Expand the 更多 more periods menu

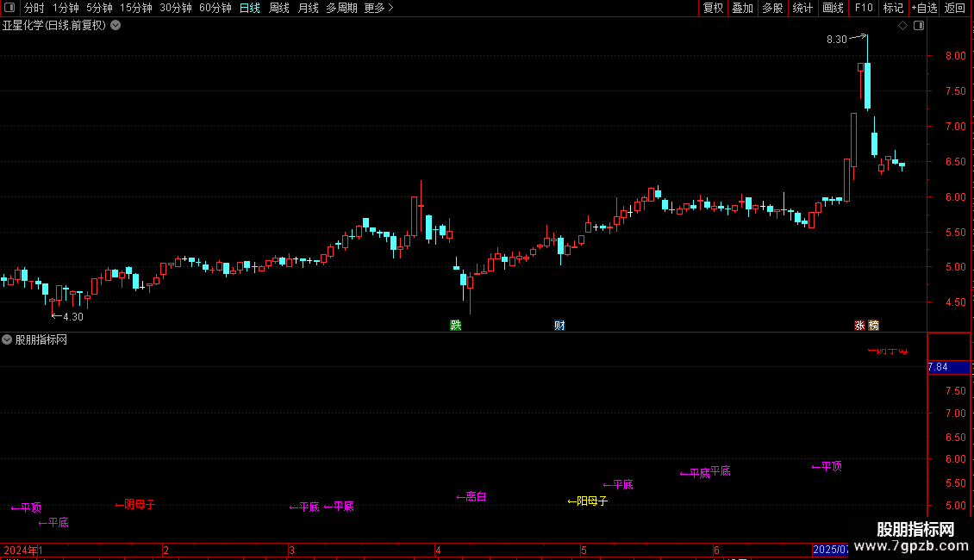click(x=379, y=8)
